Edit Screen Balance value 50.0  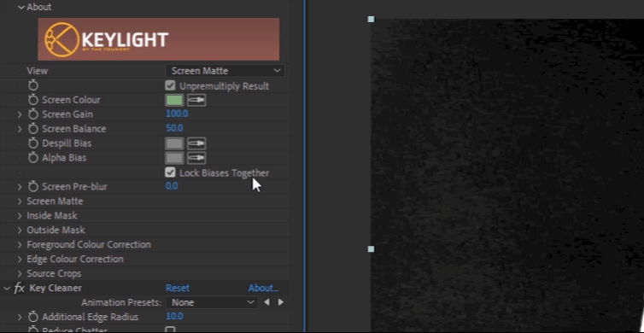click(x=174, y=128)
